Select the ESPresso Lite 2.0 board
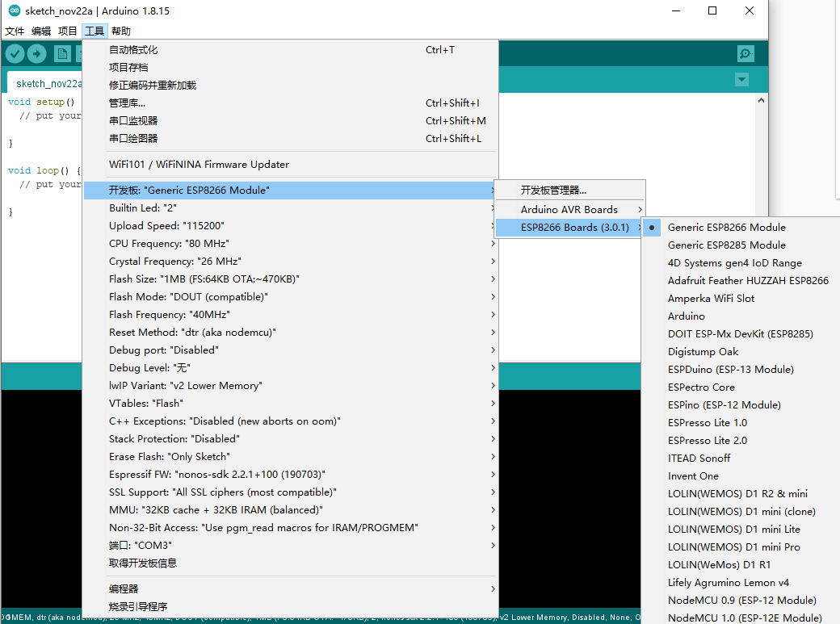 (x=741, y=440)
